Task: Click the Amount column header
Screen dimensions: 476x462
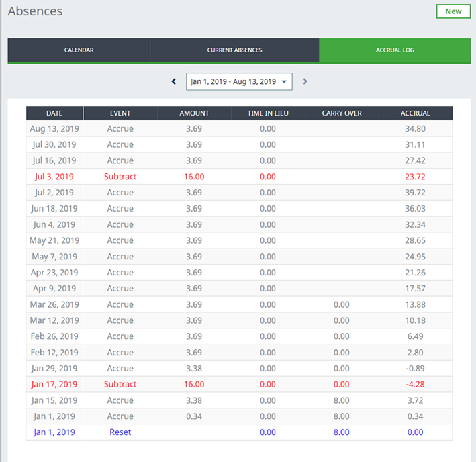Action: [194, 113]
